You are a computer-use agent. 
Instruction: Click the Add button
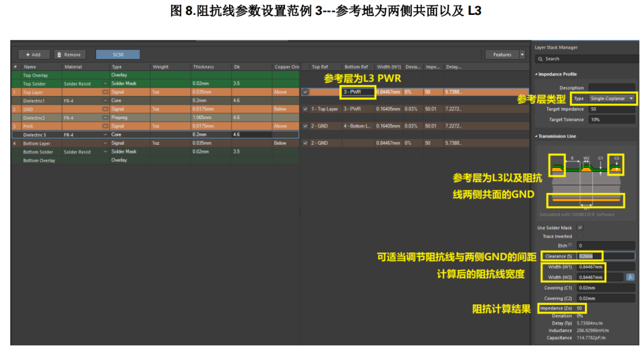coord(33,55)
